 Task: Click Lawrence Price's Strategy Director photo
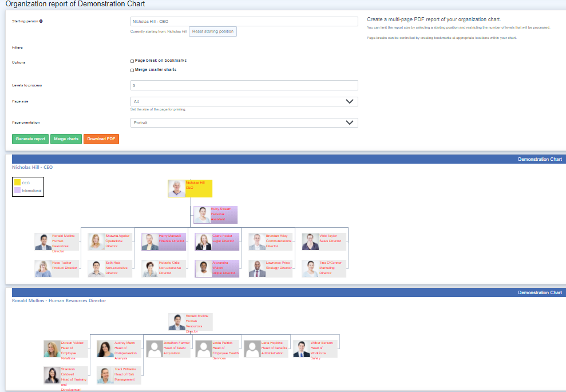[257, 268]
